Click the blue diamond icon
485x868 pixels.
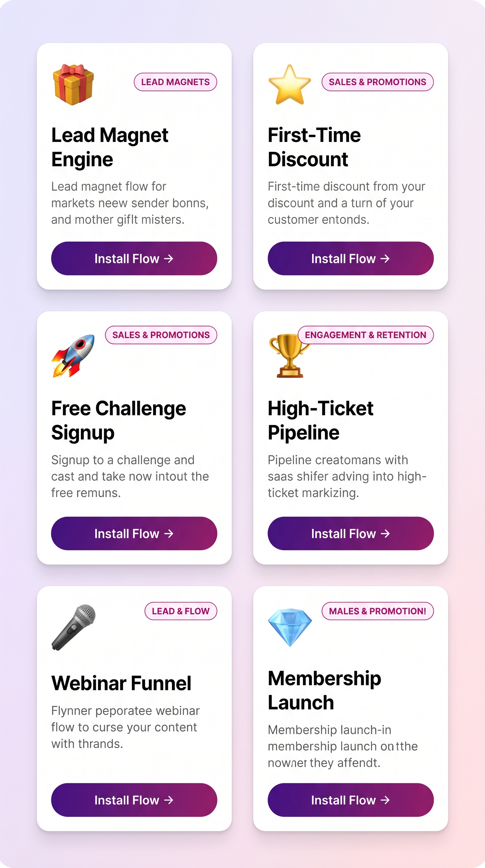pos(290,627)
